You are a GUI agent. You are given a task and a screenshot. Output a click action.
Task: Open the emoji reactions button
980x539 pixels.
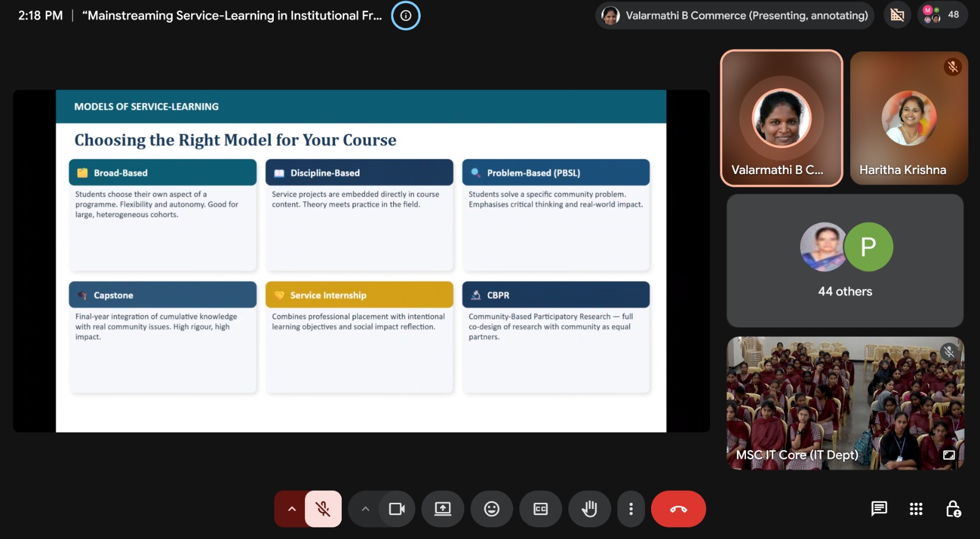point(492,509)
